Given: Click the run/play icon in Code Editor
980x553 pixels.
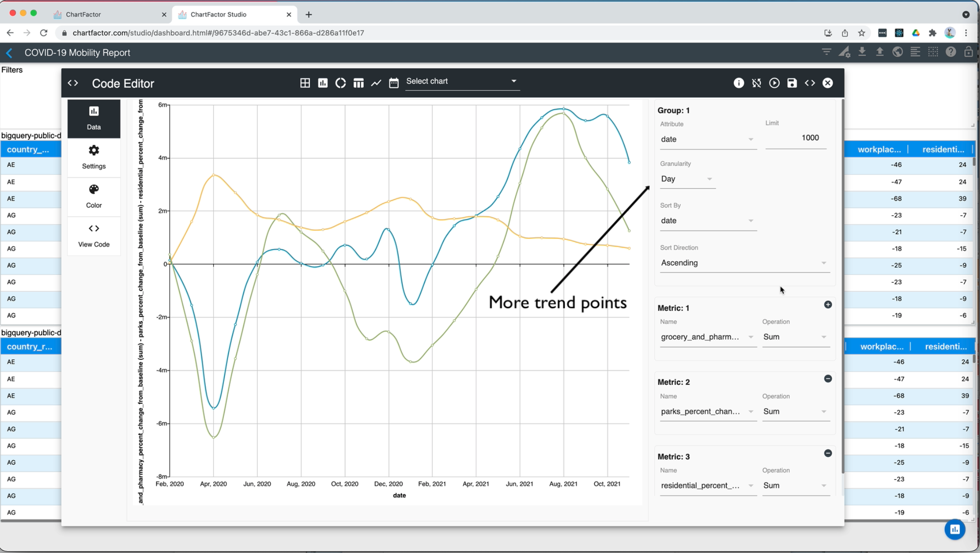Looking at the screenshot, I should click(x=774, y=83).
